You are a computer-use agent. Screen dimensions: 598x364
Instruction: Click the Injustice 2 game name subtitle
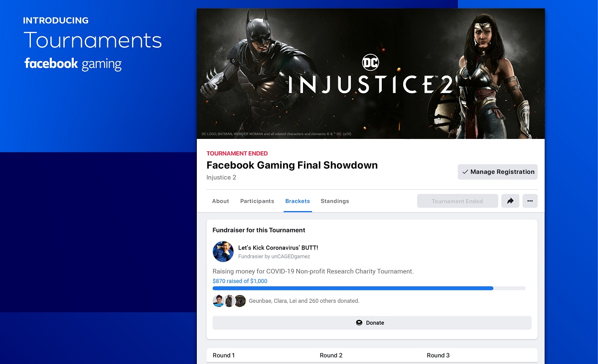pyautogui.click(x=221, y=177)
